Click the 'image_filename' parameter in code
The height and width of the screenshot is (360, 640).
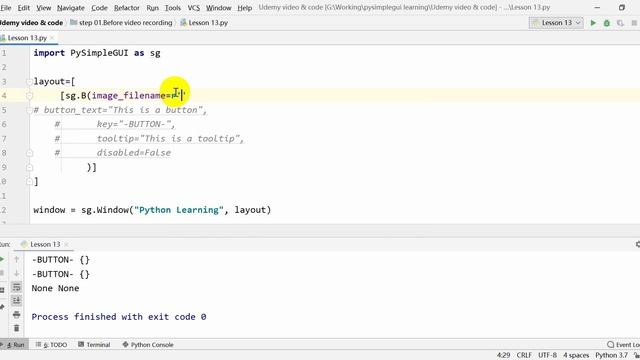[129, 96]
